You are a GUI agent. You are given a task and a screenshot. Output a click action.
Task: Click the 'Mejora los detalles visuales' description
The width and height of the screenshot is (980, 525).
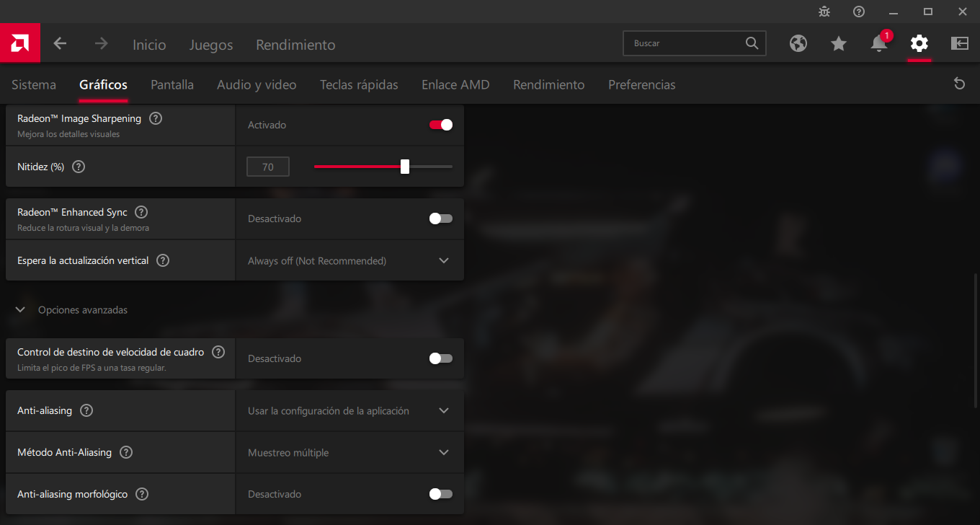[68, 134]
